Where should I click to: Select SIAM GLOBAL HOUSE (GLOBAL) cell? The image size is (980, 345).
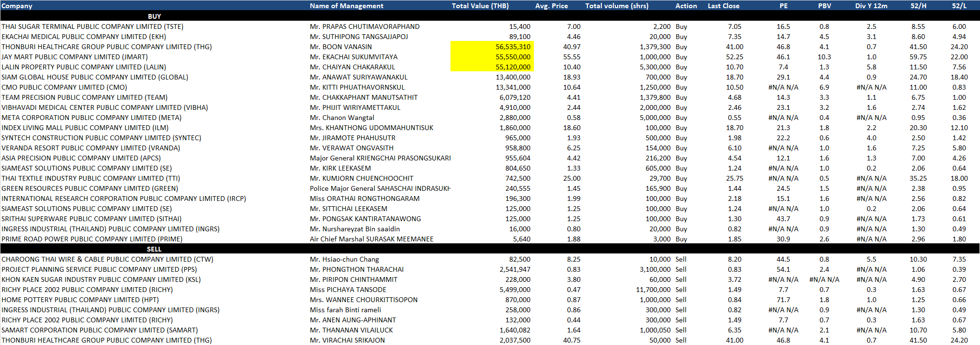point(95,77)
